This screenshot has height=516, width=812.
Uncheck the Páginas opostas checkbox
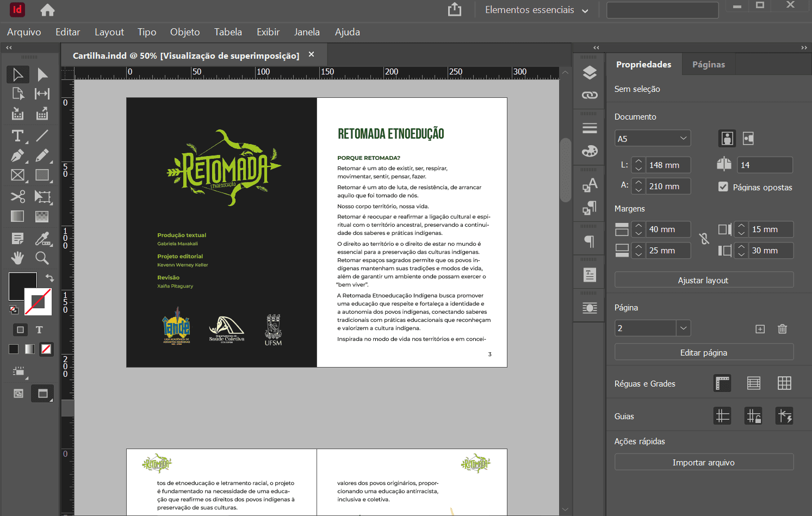click(723, 187)
